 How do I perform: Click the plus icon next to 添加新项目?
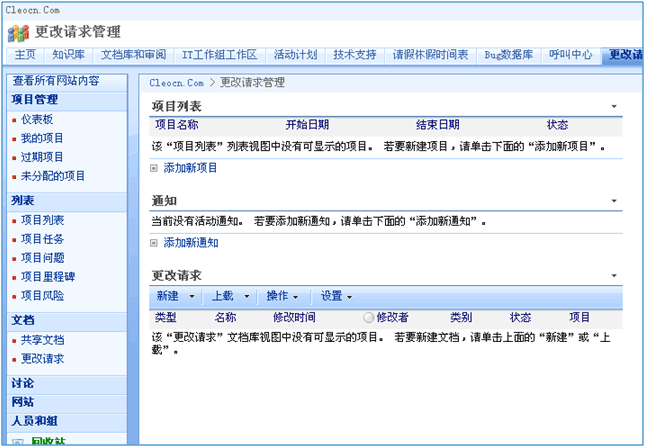pos(154,168)
